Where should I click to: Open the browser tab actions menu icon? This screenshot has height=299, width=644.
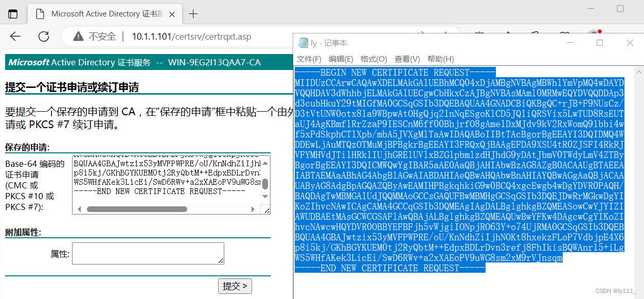tap(13, 14)
